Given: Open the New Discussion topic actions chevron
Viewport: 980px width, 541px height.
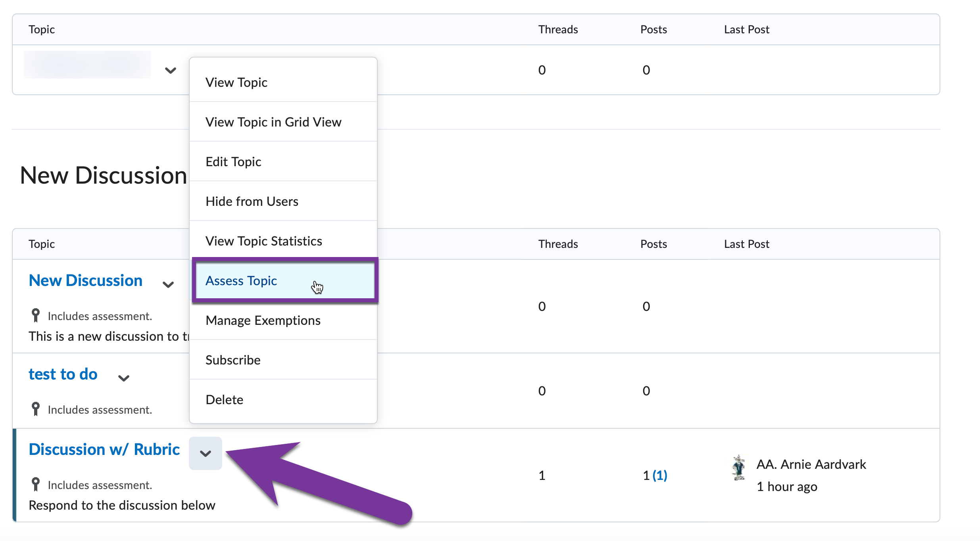Looking at the screenshot, I should pyautogui.click(x=168, y=284).
